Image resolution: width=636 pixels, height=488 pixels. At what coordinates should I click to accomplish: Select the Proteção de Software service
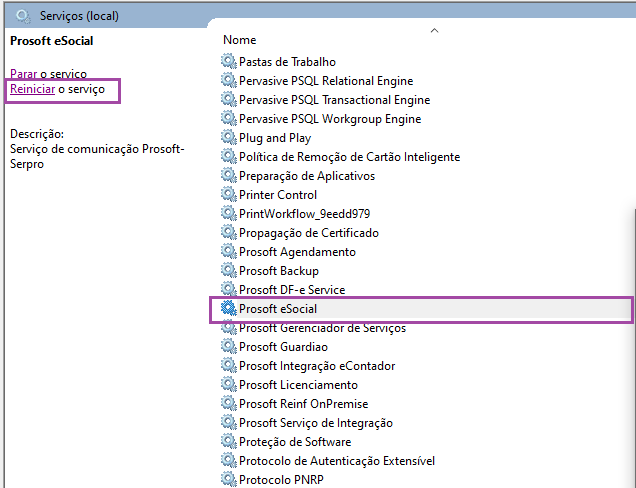click(x=295, y=442)
